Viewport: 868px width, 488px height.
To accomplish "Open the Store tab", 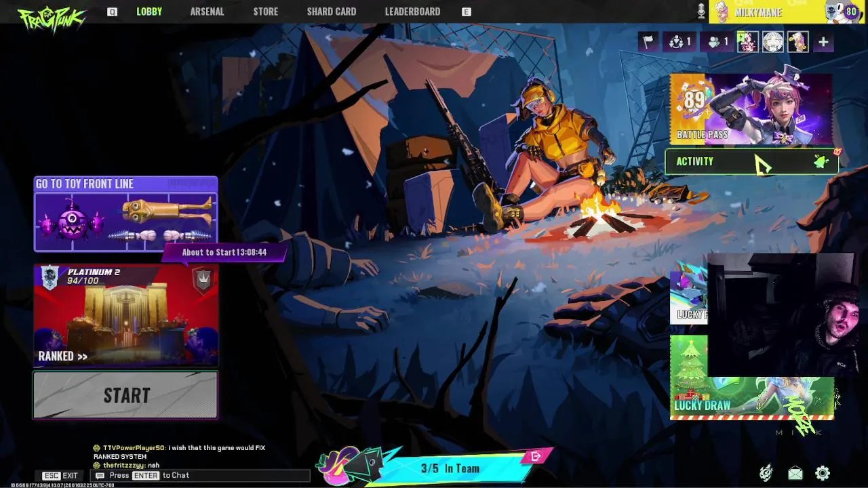I will click(265, 12).
